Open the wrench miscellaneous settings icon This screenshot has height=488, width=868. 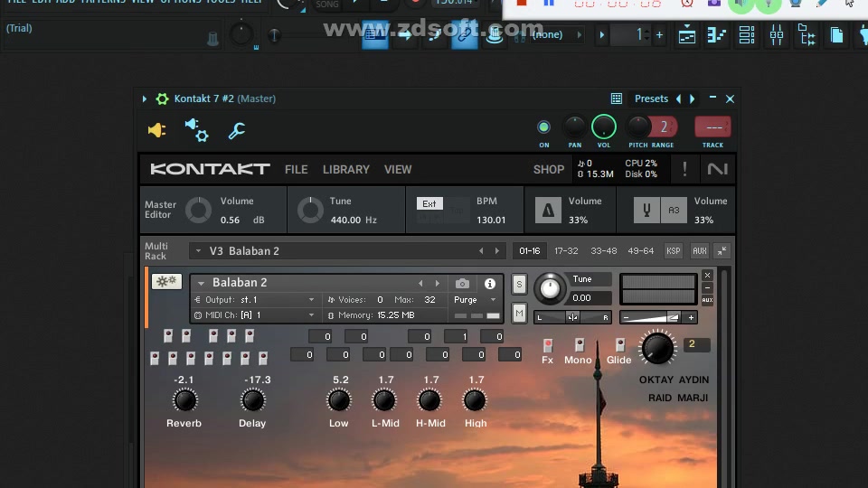[236, 130]
